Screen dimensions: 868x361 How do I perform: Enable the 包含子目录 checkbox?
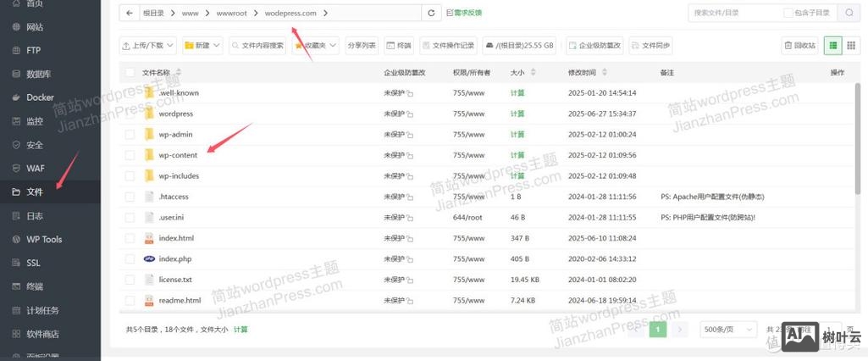(x=788, y=13)
